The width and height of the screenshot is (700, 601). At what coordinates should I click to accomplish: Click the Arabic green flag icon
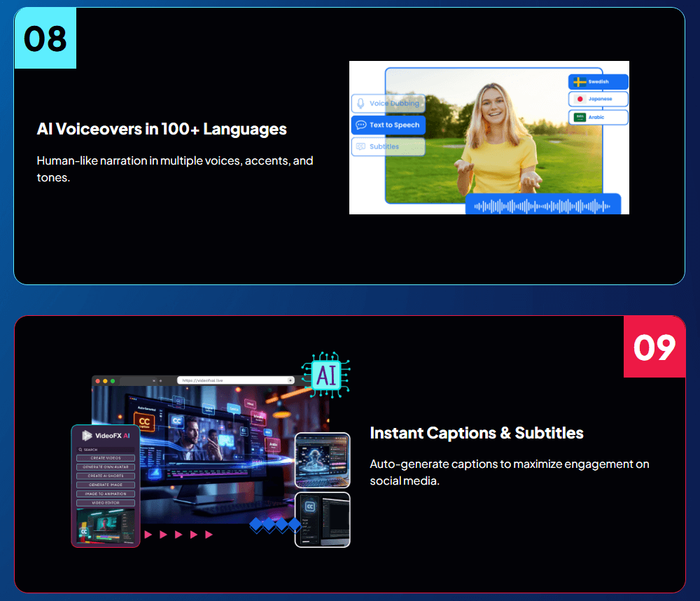pyautogui.click(x=580, y=117)
